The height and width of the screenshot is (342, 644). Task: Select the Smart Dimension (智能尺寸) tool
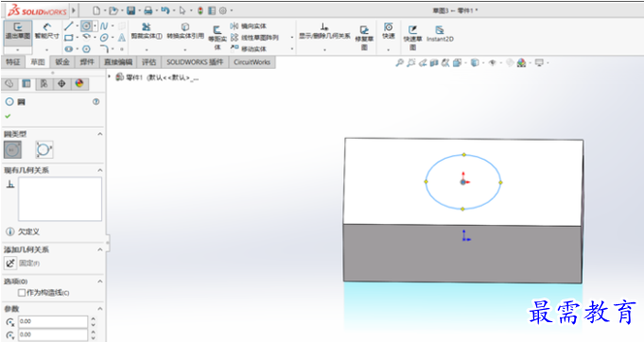(x=47, y=31)
